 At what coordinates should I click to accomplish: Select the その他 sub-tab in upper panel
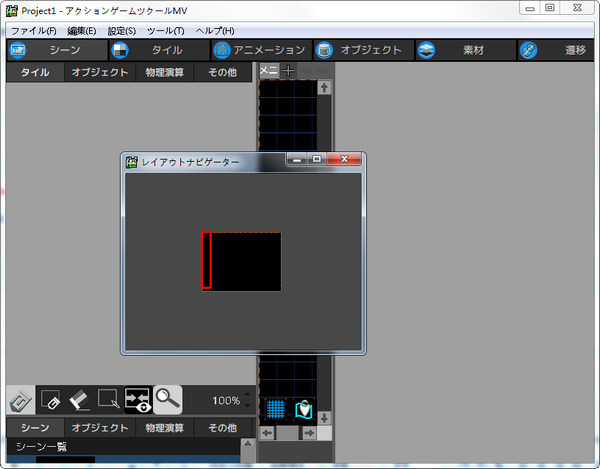click(x=223, y=72)
